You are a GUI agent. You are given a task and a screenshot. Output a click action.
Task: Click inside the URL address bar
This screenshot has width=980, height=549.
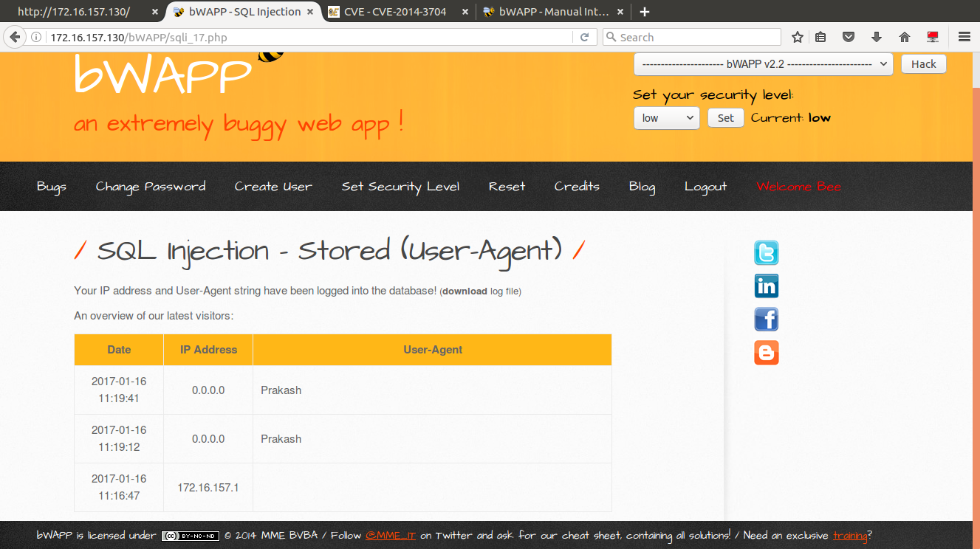click(x=295, y=37)
